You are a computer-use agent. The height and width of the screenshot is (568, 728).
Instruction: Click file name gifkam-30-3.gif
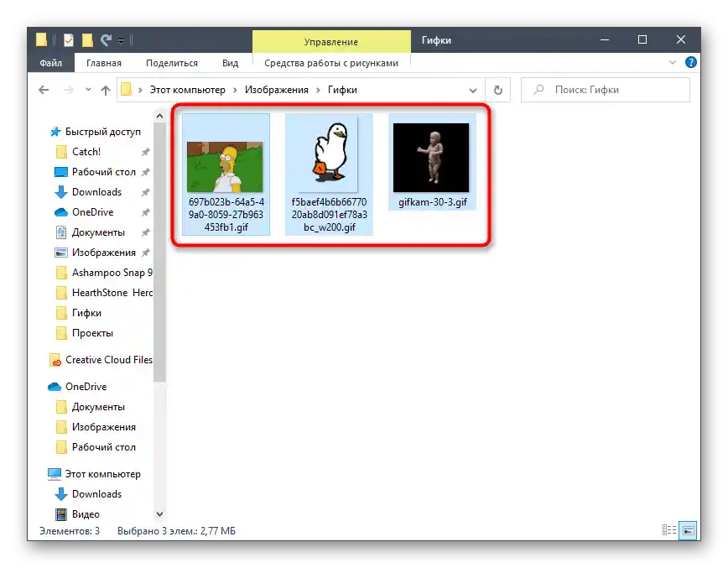(432, 202)
